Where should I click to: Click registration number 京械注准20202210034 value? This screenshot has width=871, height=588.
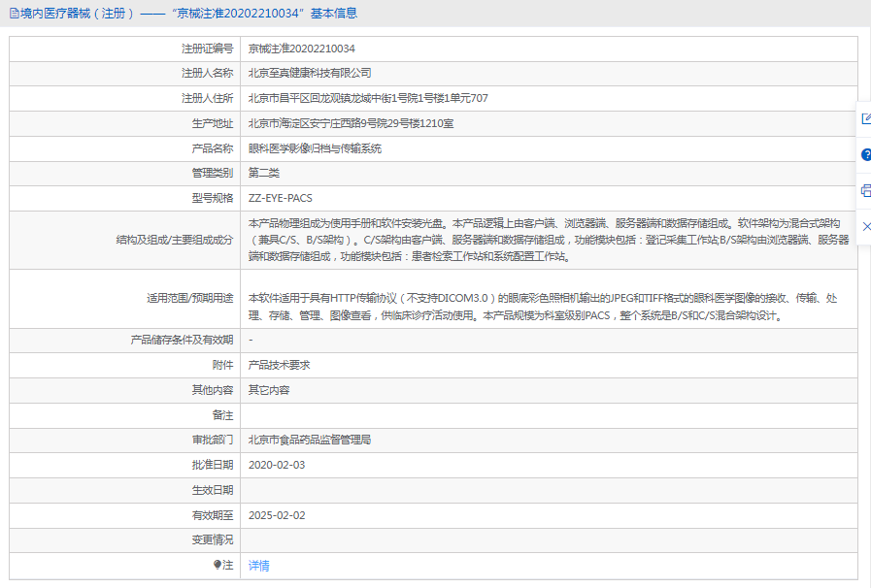coord(301,49)
